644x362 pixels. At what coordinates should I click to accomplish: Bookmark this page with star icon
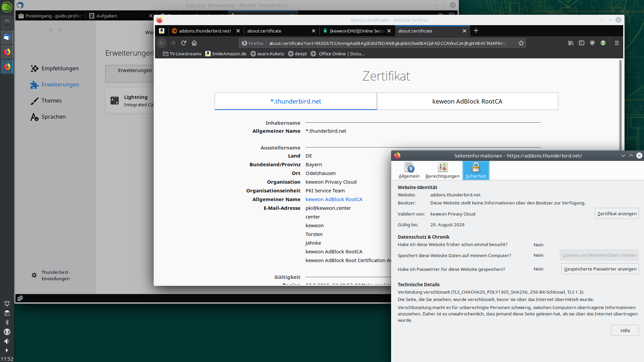pyautogui.click(x=521, y=43)
